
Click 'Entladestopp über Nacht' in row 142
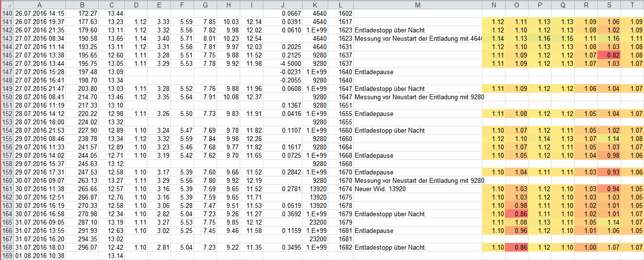tap(418, 30)
